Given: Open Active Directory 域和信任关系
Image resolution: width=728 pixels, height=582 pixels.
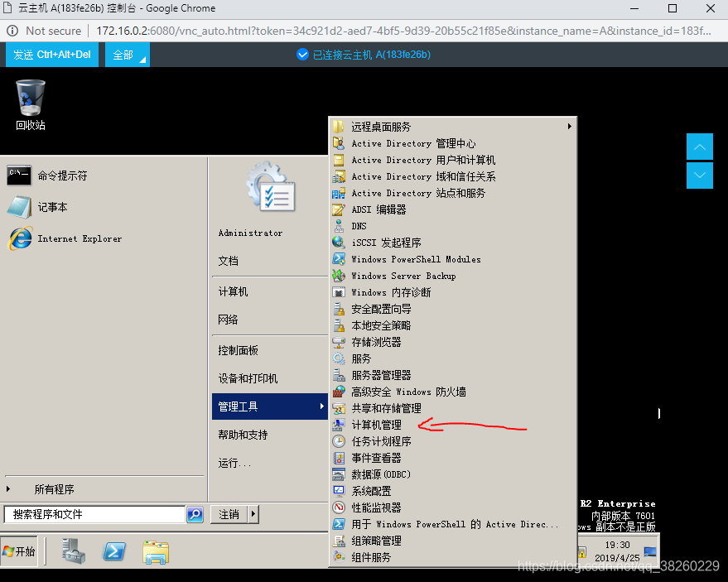Looking at the screenshot, I should point(453,176).
